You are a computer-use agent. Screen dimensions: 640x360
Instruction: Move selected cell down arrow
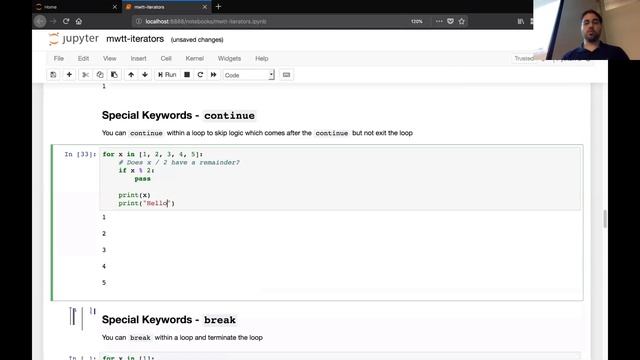(145, 75)
